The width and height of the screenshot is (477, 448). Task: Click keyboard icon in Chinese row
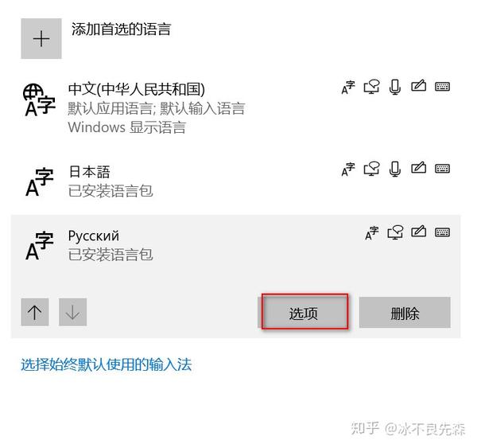(442, 87)
